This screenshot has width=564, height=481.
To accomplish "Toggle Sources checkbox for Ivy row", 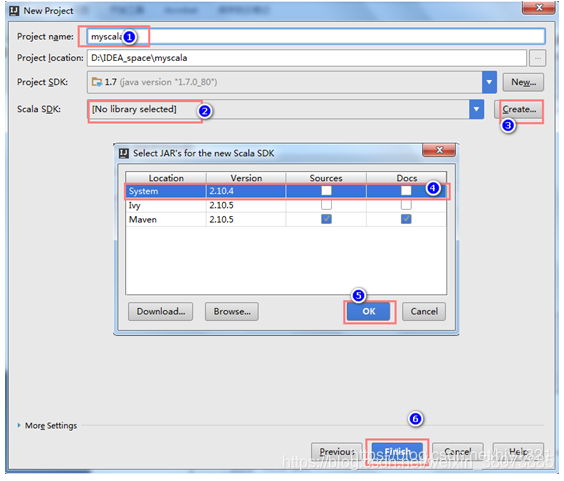I will point(326,205).
